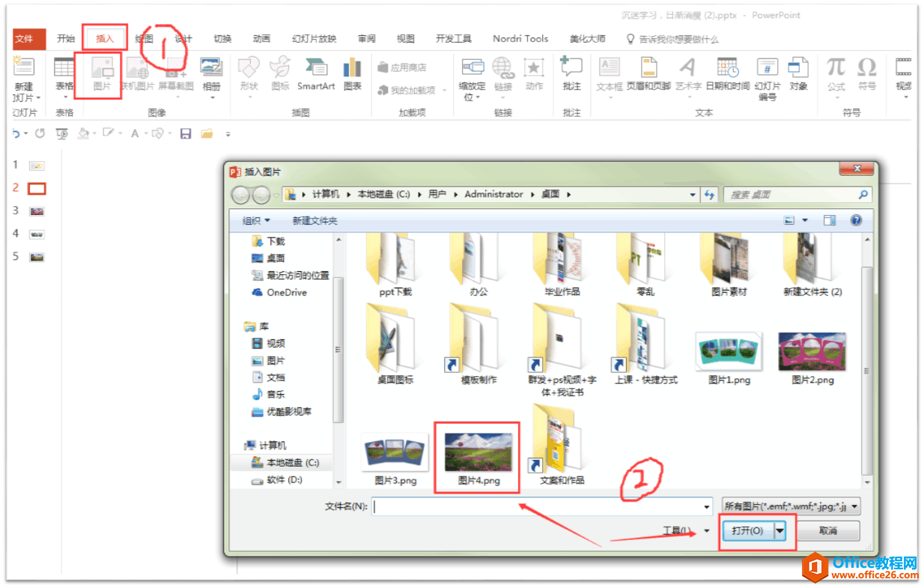Click the arrow next to 打开 button
The height and width of the screenshot is (588, 924).
[x=781, y=530]
